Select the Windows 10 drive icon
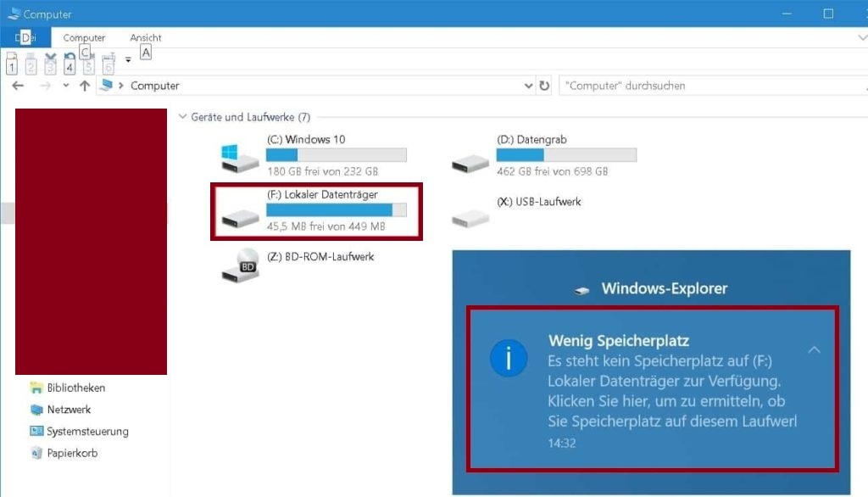Viewport: 868px width, 497px height. coord(240,159)
